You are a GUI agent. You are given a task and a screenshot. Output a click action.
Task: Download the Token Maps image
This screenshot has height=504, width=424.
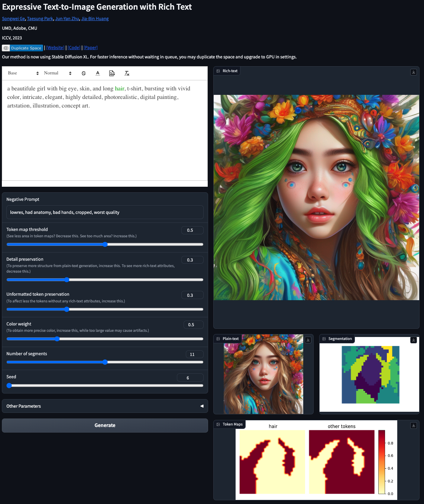click(x=413, y=426)
